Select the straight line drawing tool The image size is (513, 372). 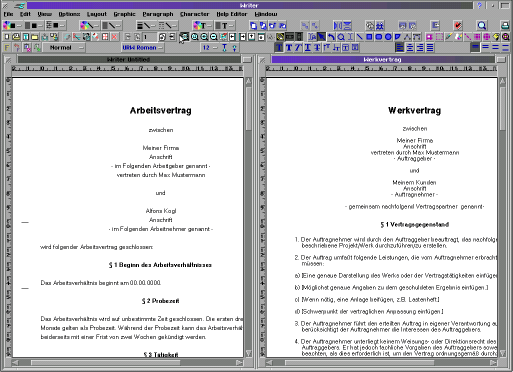[x=359, y=37]
